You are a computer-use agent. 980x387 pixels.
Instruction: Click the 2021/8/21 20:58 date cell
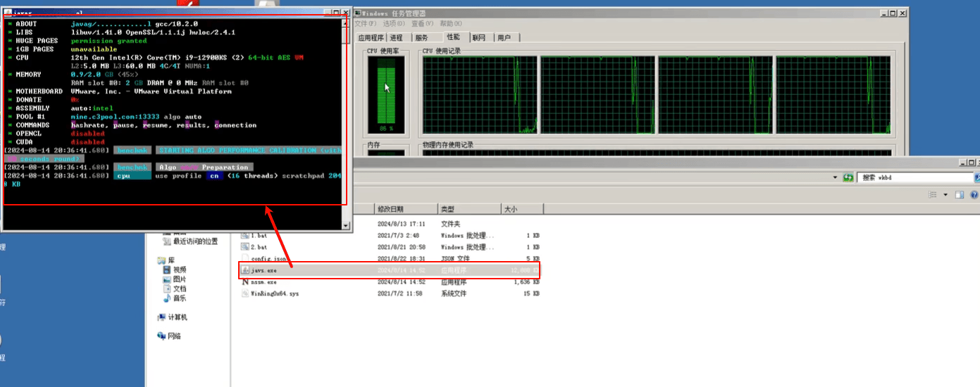point(401,247)
